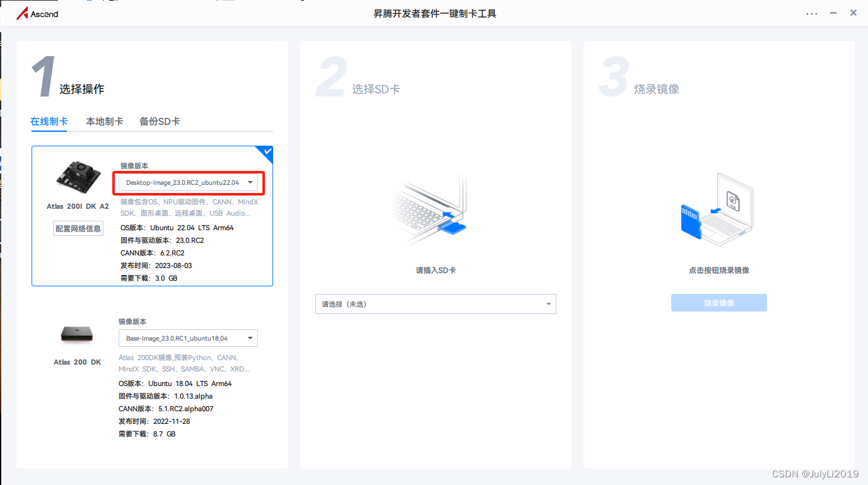Click the 请插入SD卡 prompt text
Viewport: 868px width, 485px height.
tap(436, 270)
